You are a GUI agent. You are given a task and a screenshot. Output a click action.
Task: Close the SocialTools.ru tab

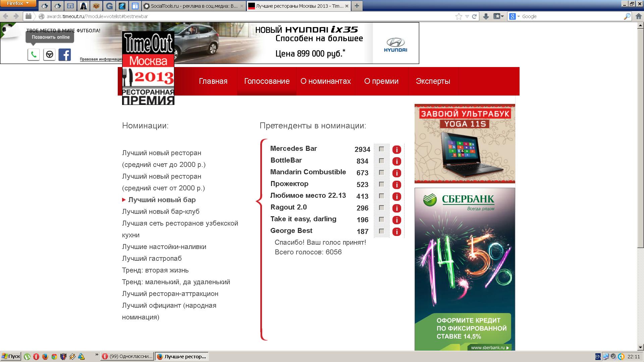coord(242,6)
